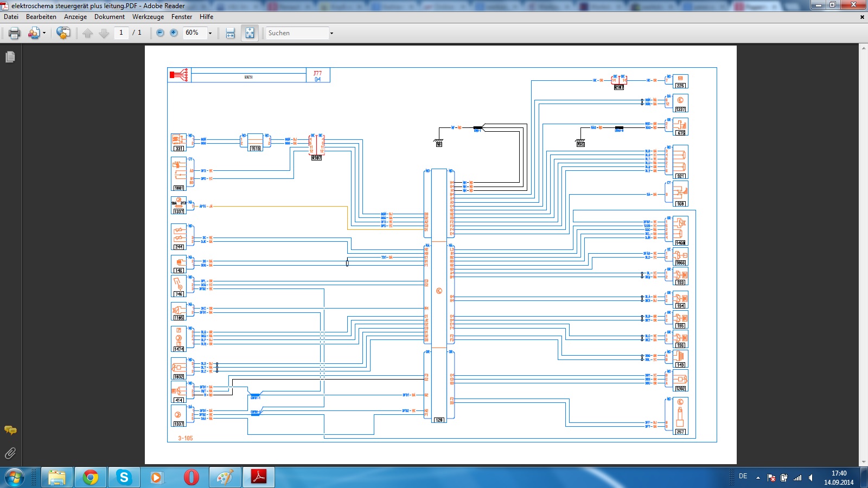868x488 pixels.
Task: Open the Collaborate icon's dropdown arrow
Action: pyautogui.click(x=44, y=34)
